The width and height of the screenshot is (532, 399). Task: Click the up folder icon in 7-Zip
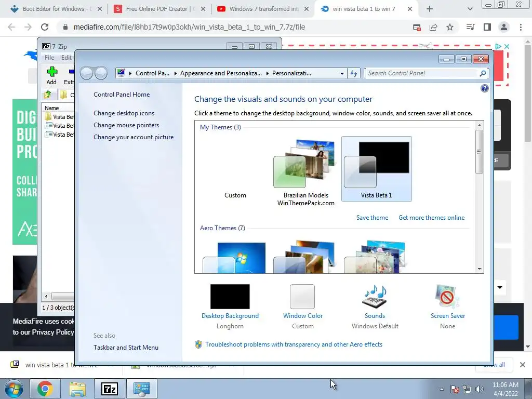pos(48,95)
